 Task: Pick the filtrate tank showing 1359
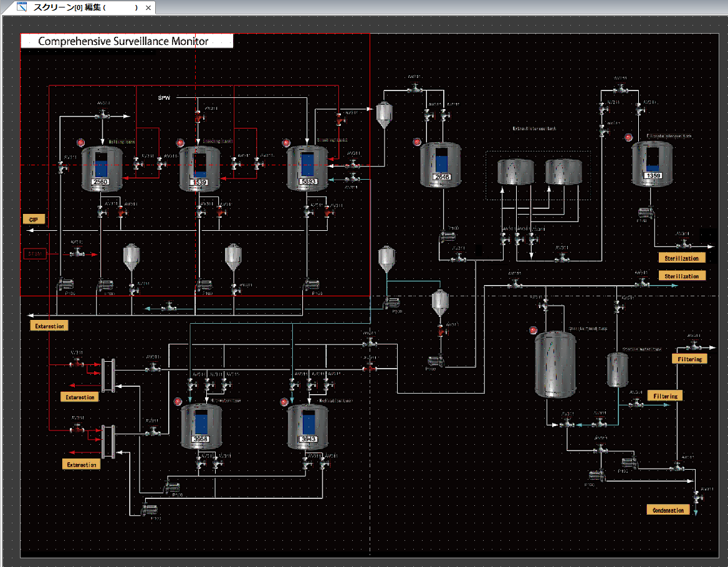point(652,163)
